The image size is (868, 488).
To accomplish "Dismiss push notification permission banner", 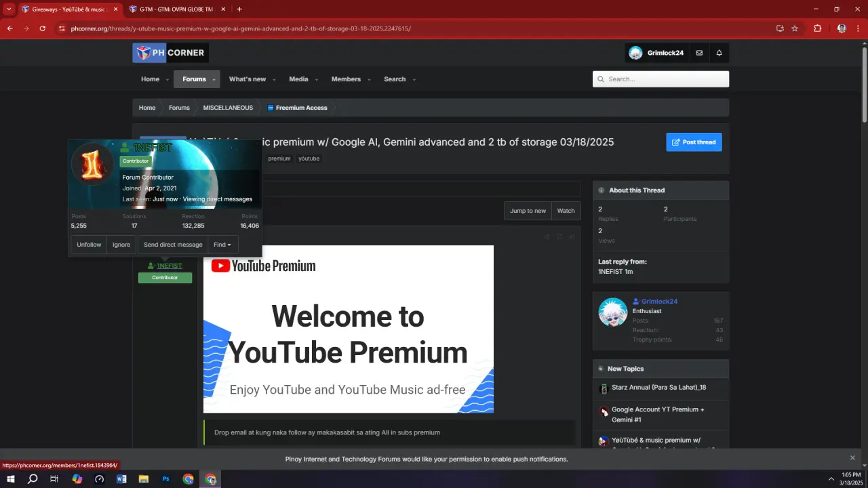I will pyautogui.click(x=853, y=458).
